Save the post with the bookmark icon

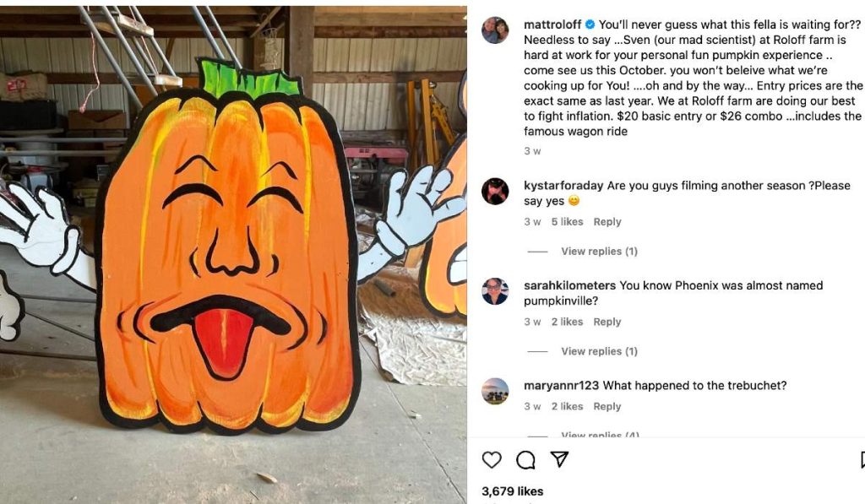point(862,460)
